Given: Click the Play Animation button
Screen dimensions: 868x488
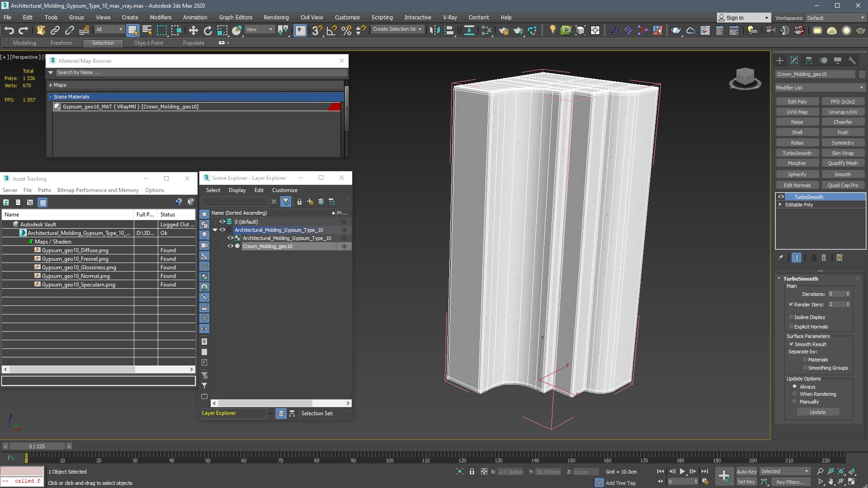Looking at the screenshot, I should click(x=683, y=471).
